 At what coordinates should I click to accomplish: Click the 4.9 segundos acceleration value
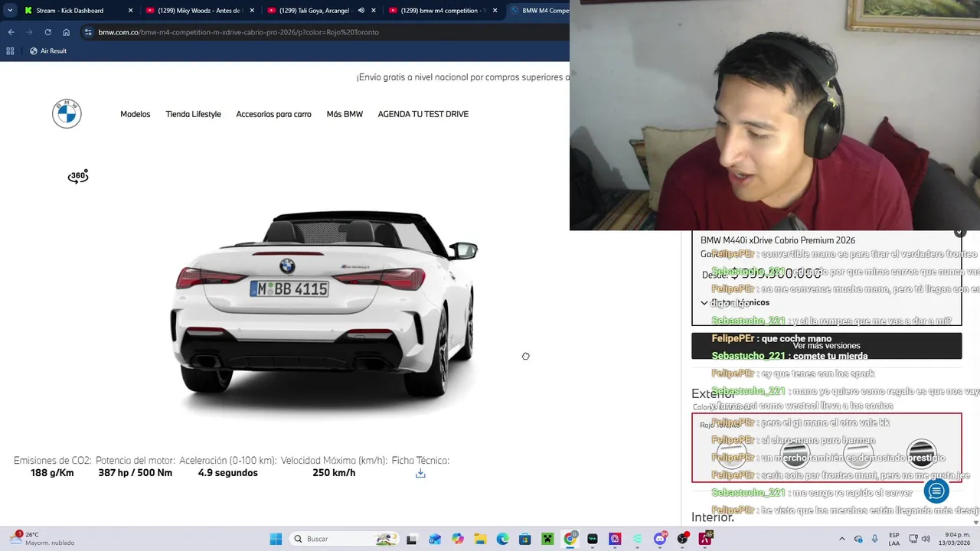pyautogui.click(x=228, y=473)
